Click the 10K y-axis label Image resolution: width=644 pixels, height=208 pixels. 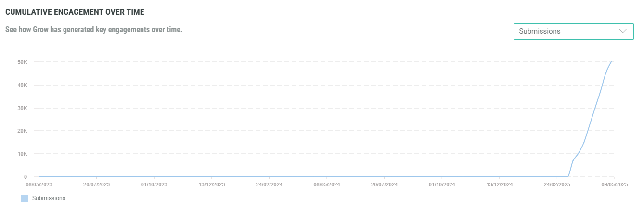(22, 154)
